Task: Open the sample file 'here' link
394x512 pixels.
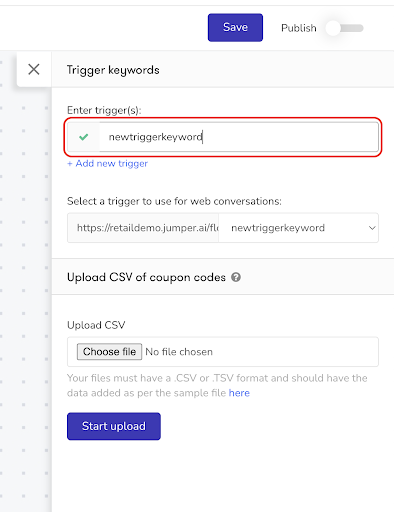Action: click(239, 393)
